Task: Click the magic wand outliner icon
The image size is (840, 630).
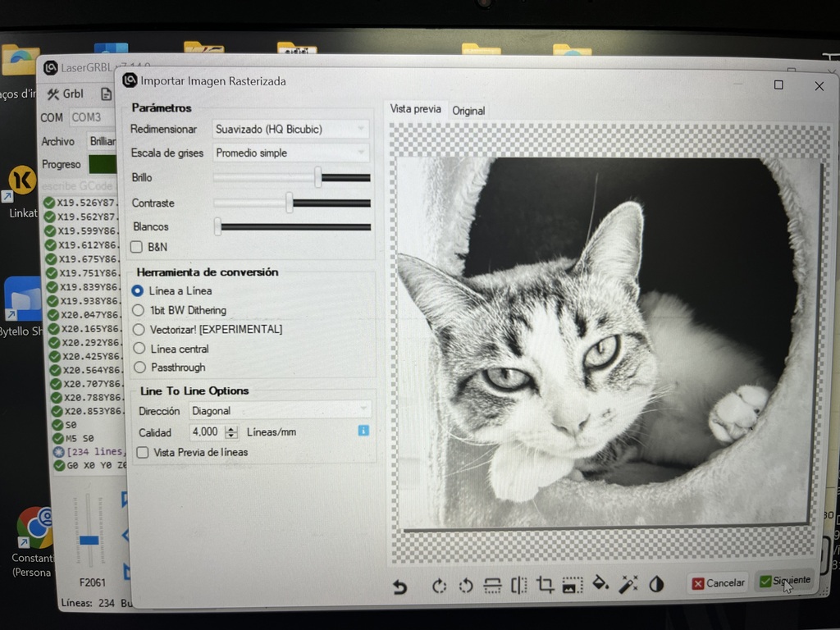Action: (x=628, y=584)
